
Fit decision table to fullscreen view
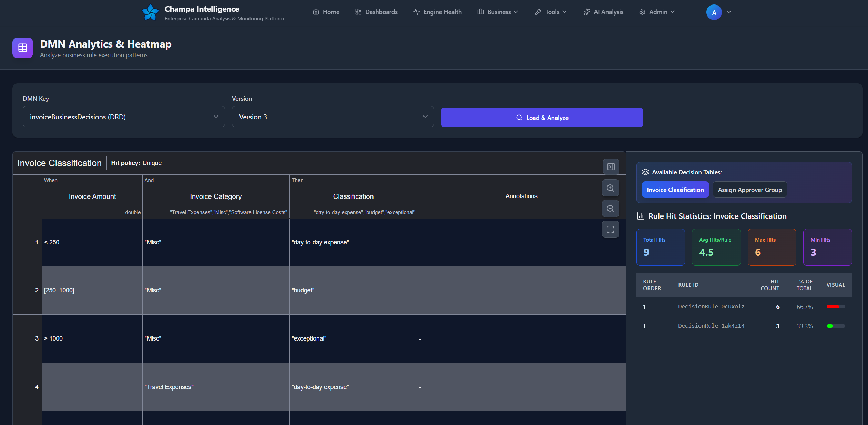click(610, 230)
